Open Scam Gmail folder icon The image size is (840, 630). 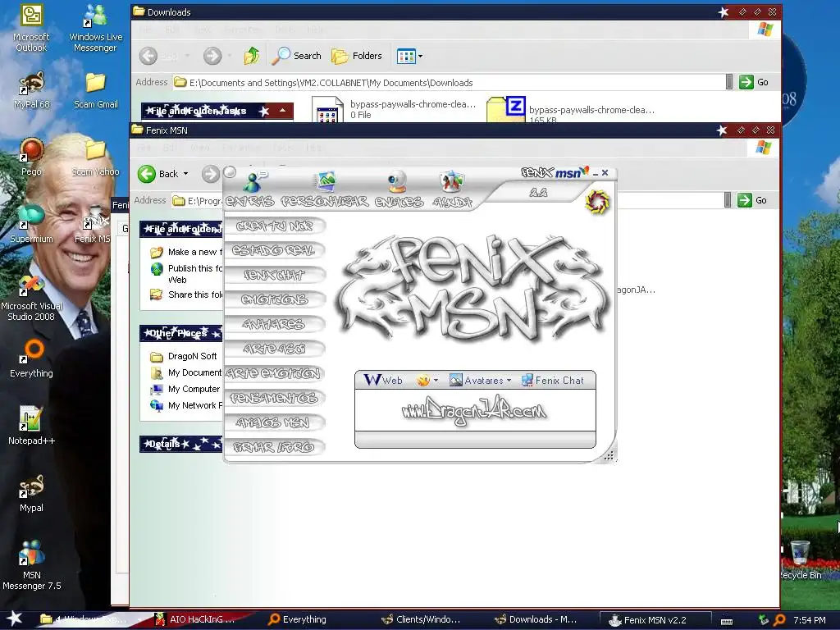pyautogui.click(x=95, y=90)
